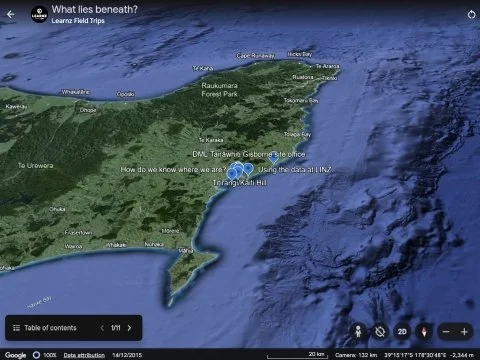Viewport: 480px width, 360px height.
Task: Click the Google logo in the status bar
Action: (15, 355)
